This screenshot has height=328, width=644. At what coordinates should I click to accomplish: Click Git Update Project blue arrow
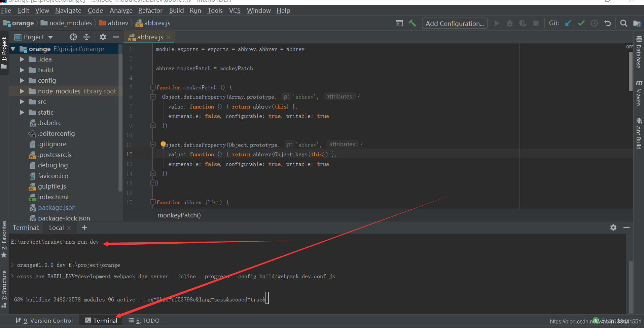coord(568,23)
